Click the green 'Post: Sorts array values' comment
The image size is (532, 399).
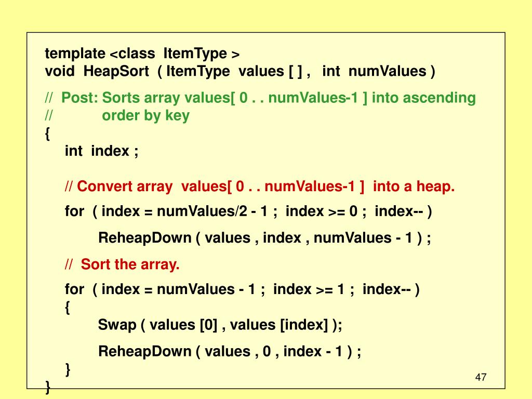[260, 98]
